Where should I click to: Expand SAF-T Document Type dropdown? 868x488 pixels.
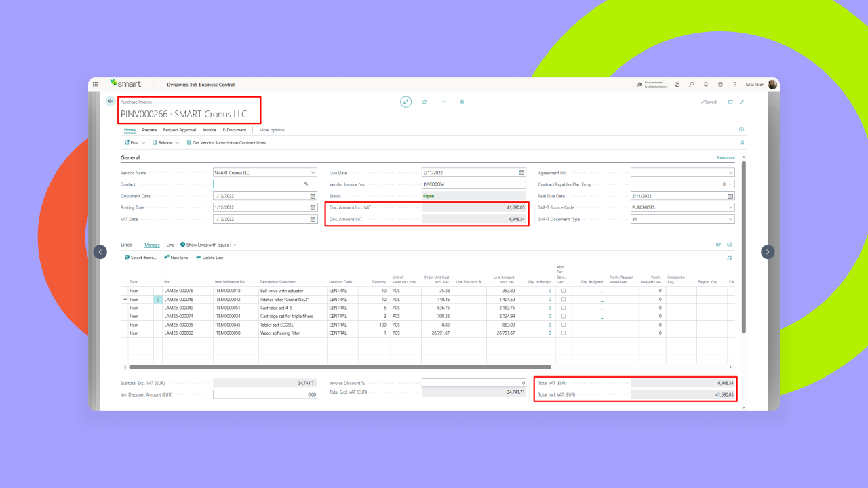click(x=730, y=220)
